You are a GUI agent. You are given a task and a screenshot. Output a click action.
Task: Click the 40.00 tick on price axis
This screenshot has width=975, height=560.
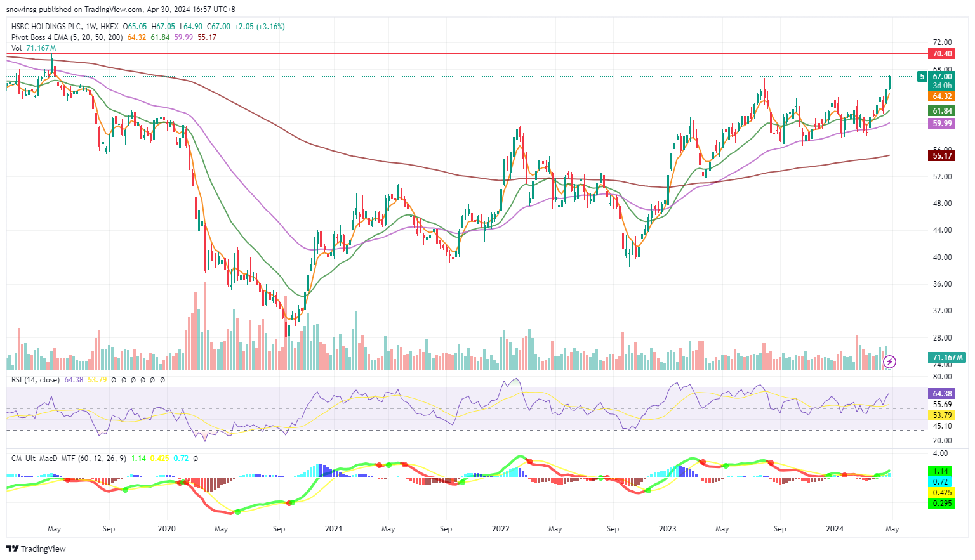(x=942, y=257)
